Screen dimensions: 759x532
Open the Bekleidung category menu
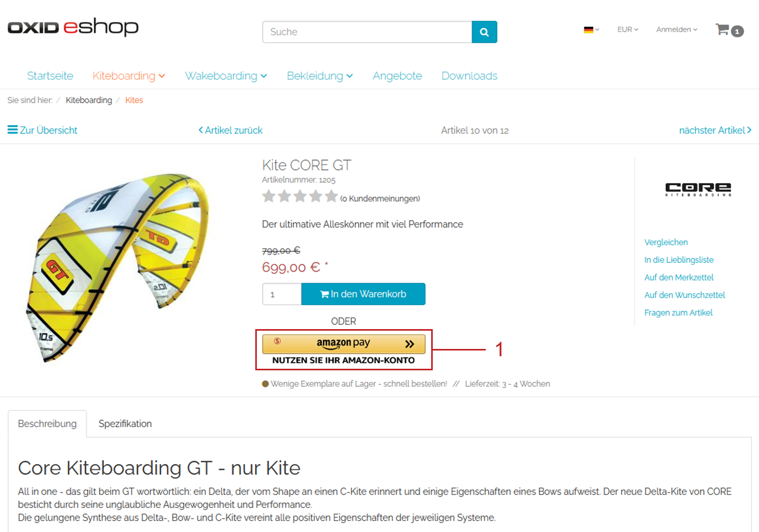(319, 76)
